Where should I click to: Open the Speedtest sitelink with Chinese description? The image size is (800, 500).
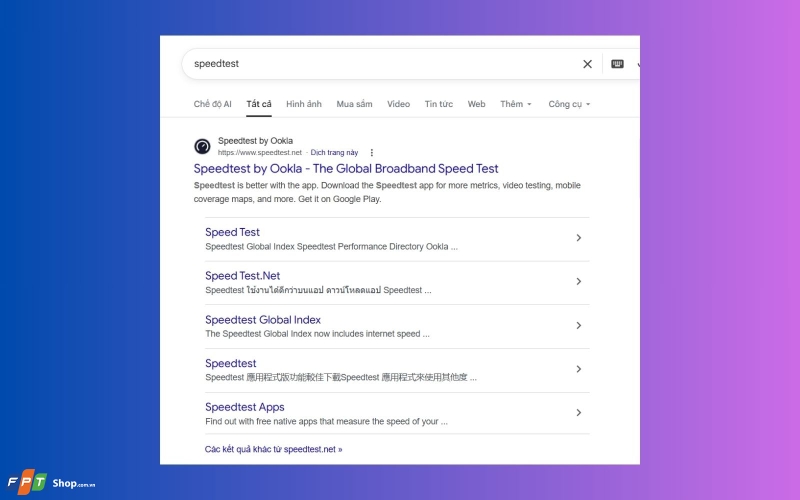231,363
